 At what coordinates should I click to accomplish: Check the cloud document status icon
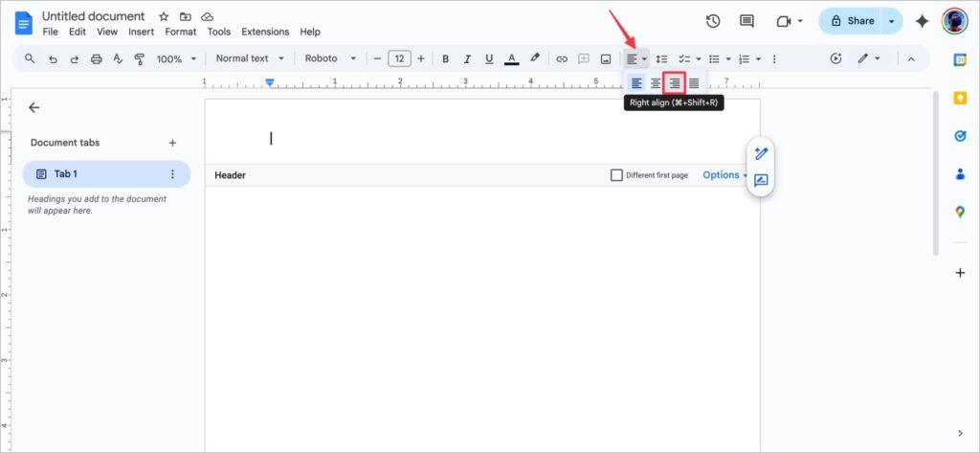tap(207, 17)
